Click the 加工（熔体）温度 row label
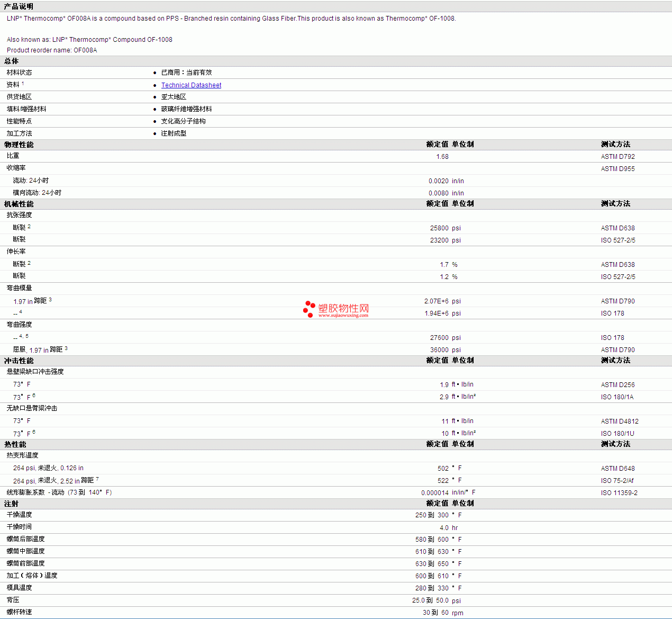This screenshot has height=619, width=672. [x=32, y=576]
